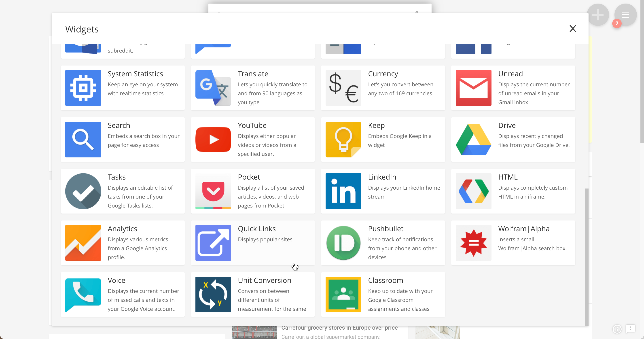Viewport: 644px width, 339px height.
Task: Click the Voice phone icon
Action: 83,295
